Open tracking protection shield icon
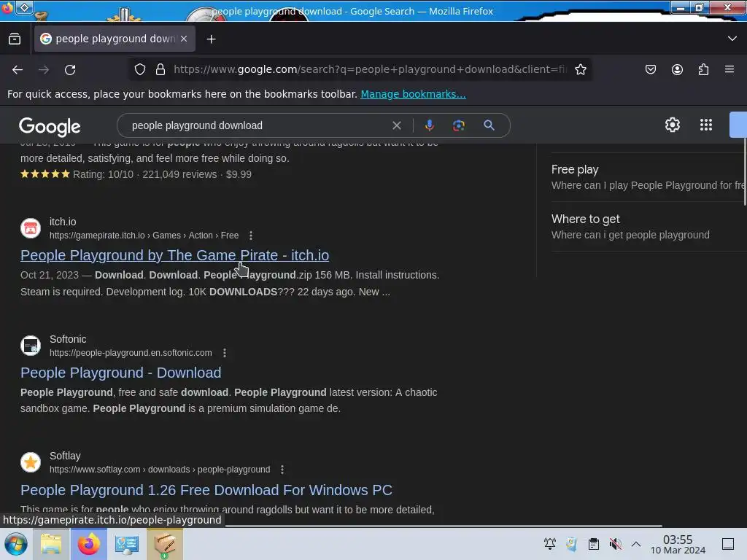Screen dimensions: 747x560 point(139,69)
